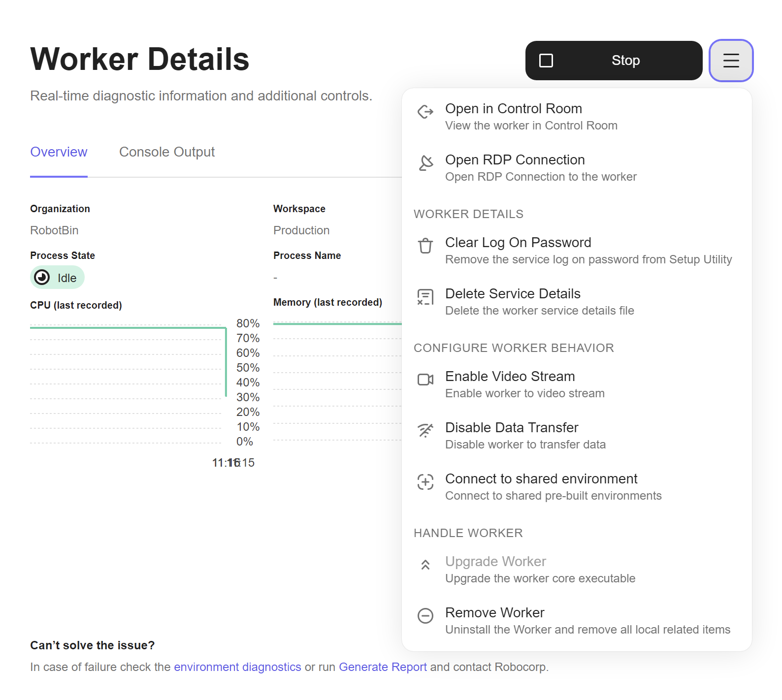Click the Process Name label
The height and width of the screenshot is (700, 782).
[307, 255]
